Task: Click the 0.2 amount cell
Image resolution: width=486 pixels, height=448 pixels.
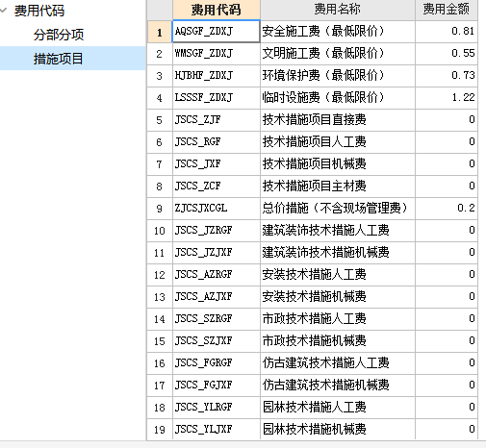Action: 447,209
